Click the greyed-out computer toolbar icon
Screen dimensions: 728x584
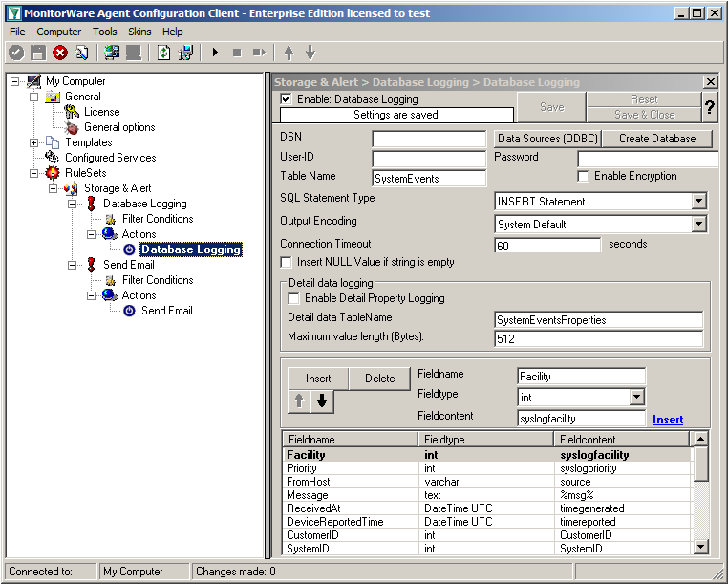[x=134, y=53]
